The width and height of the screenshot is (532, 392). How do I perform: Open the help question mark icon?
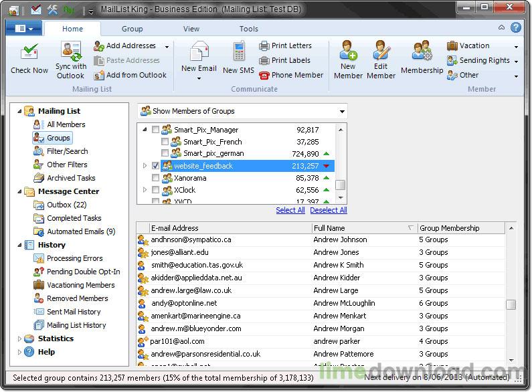(x=516, y=28)
